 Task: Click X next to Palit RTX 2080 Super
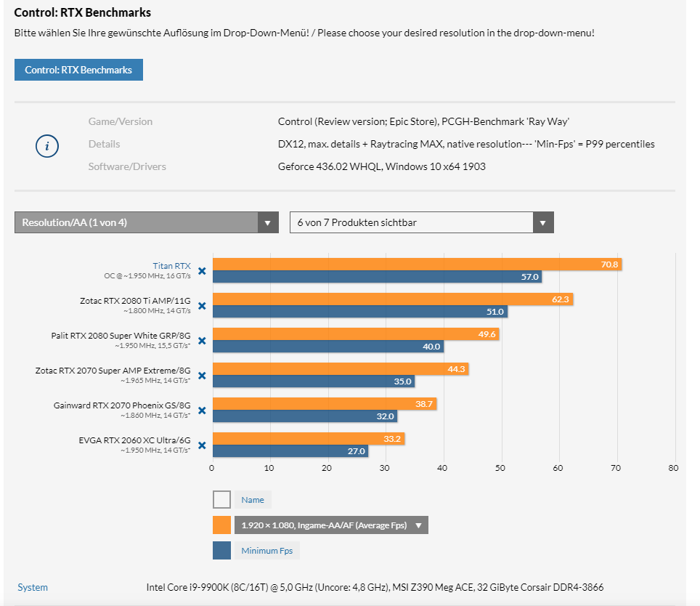point(202,341)
